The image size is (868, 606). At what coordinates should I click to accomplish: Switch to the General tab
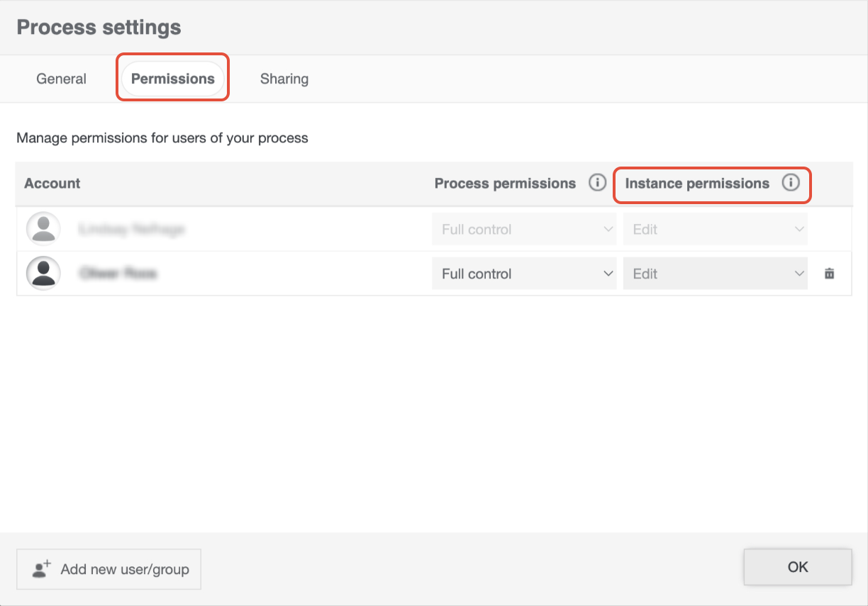pos(62,79)
